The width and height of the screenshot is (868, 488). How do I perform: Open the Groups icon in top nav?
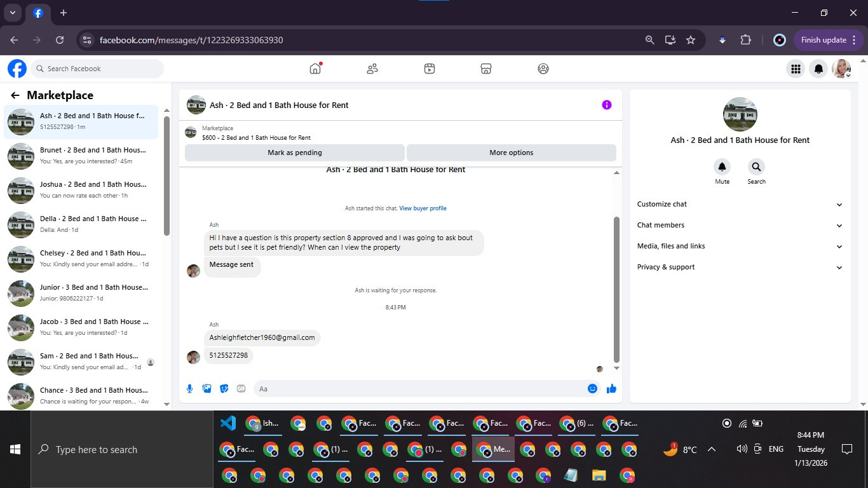click(543, 69)
